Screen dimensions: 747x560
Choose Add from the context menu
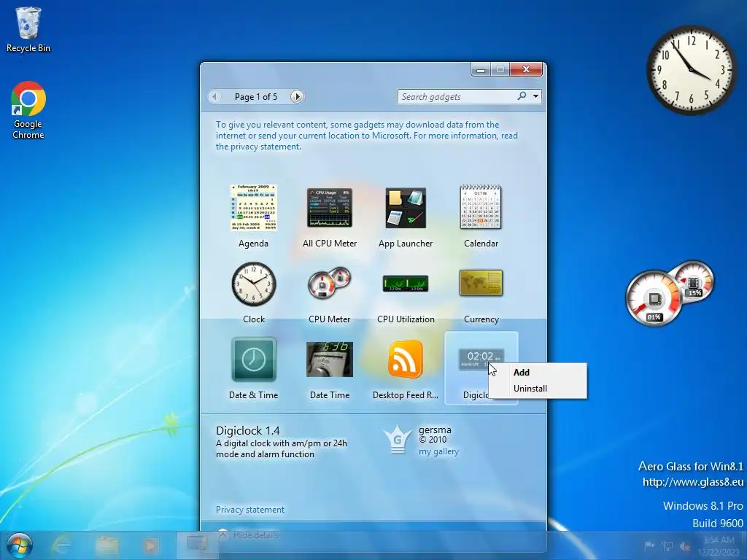click(521, 373)
